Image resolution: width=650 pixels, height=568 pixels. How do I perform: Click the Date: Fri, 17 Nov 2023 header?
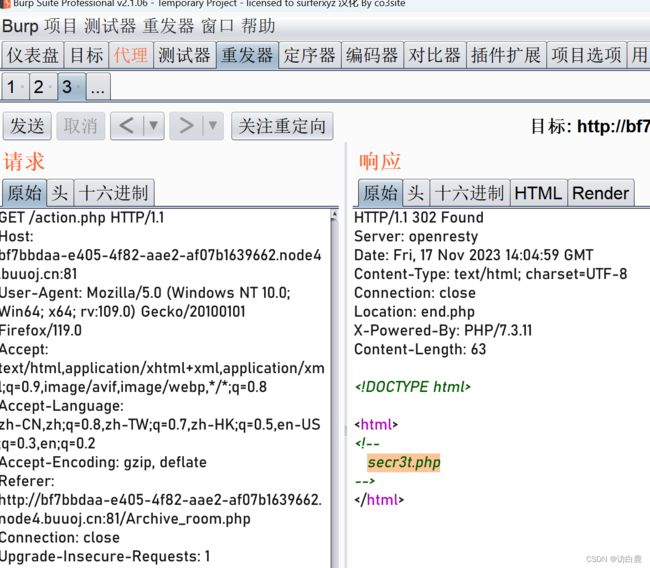(x=474, y=255)
